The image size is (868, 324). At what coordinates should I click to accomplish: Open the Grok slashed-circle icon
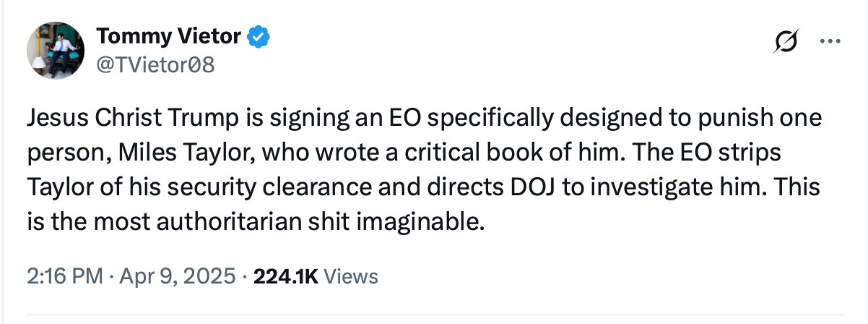(x=784, y=43)
